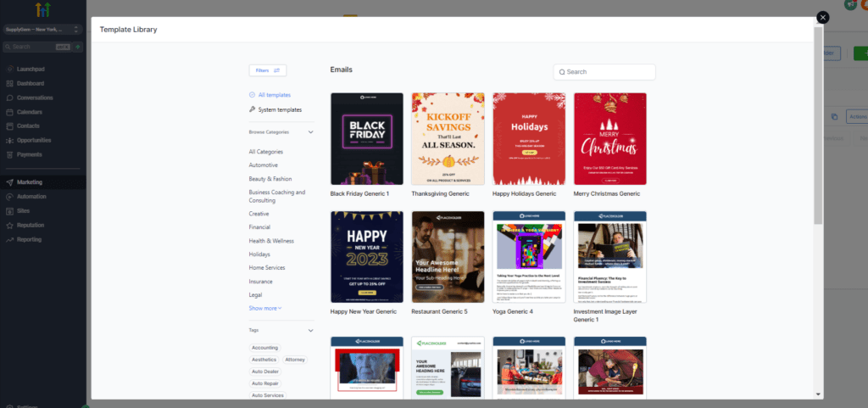
Task: Click the Marketing sidebar icon
Action: (x=10, y=182)
